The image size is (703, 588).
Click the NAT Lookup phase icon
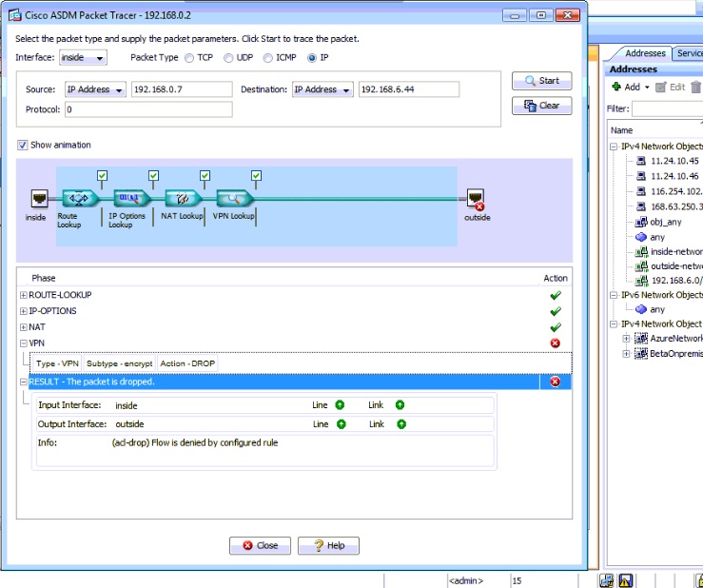tap(183, 198)
